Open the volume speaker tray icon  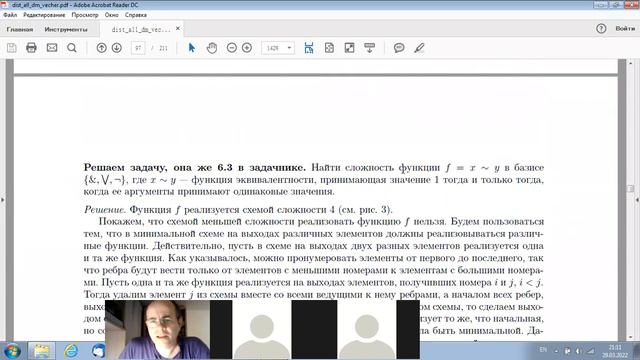point(579,351)
